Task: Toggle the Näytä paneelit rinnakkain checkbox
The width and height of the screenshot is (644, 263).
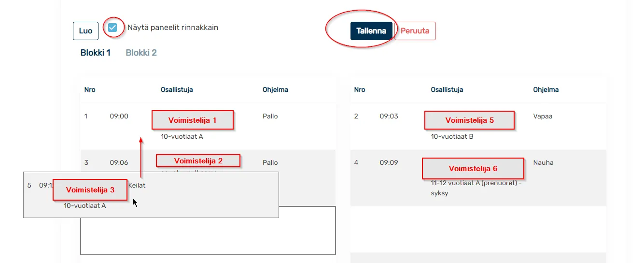Action: click(x=112, y=28)
